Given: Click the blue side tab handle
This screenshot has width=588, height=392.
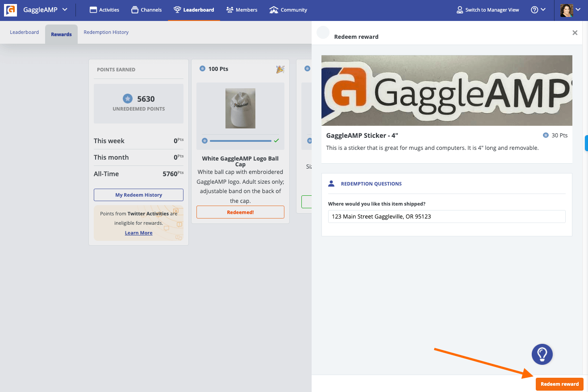Looking at the screenshot, I should (586, 143).
